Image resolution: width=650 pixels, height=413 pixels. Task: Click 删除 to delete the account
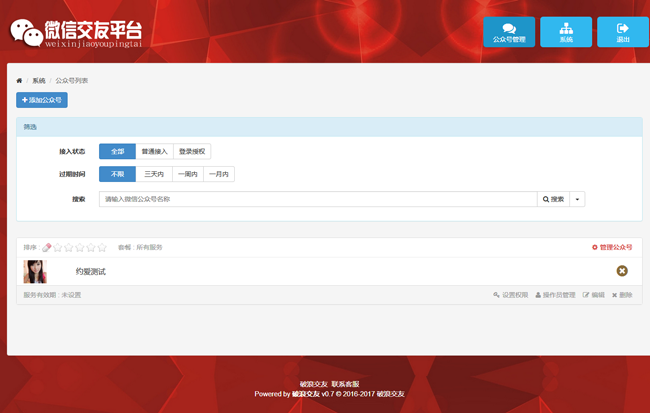[x=621, y=295]
